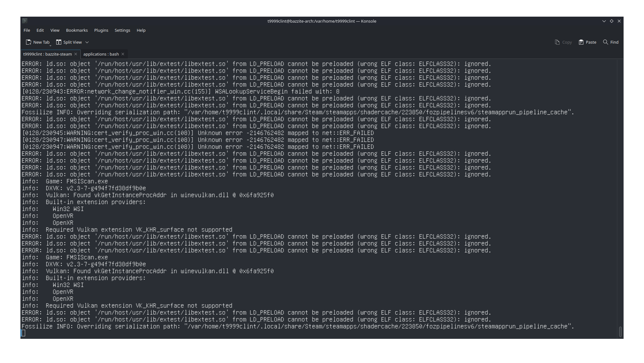Image resolution: width=644 pixels, height=363 pixels.
Task: Click the Konsole icon in the title bar
Action: tap(25, 21)
